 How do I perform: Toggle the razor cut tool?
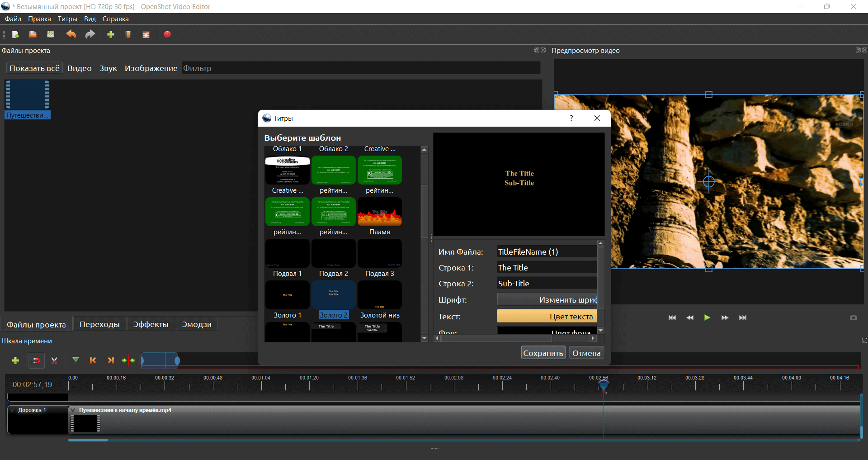(55, 360)
